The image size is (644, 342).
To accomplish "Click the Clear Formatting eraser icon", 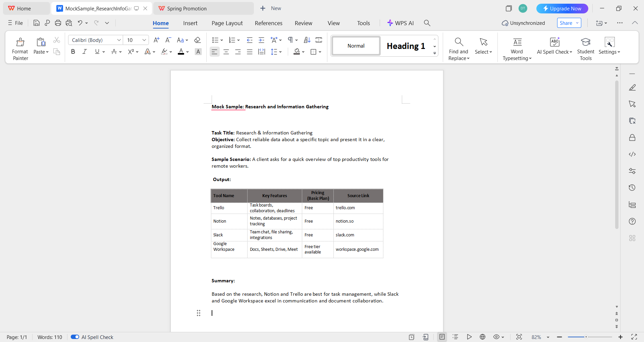I will 198,40.
